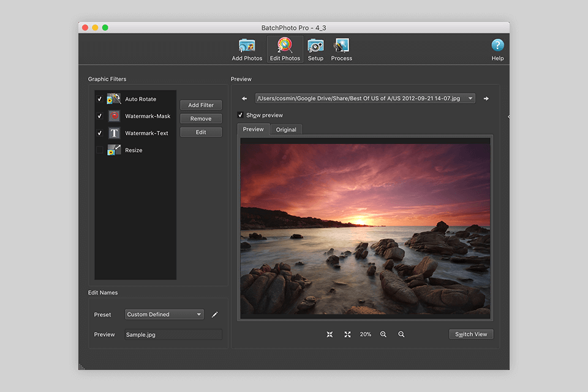Edit the preset with the pencil icon
Viewport: 588px width, 392px height.
pos(214,314)
